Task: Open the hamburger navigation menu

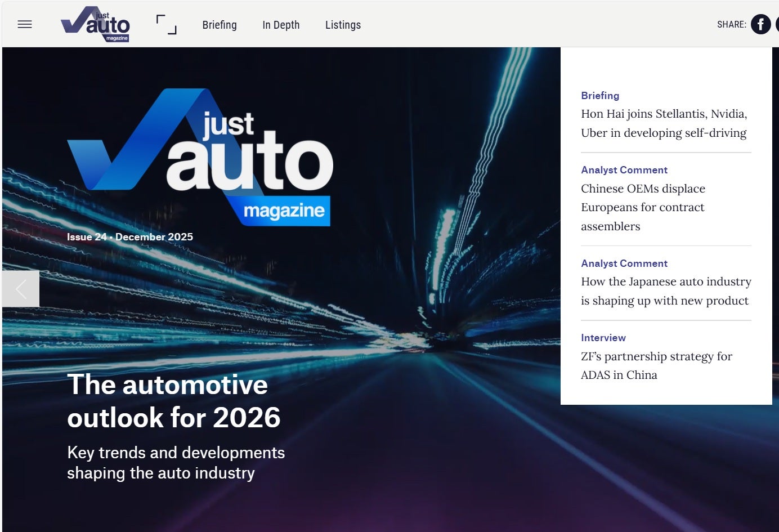Action: pos(25,24)
